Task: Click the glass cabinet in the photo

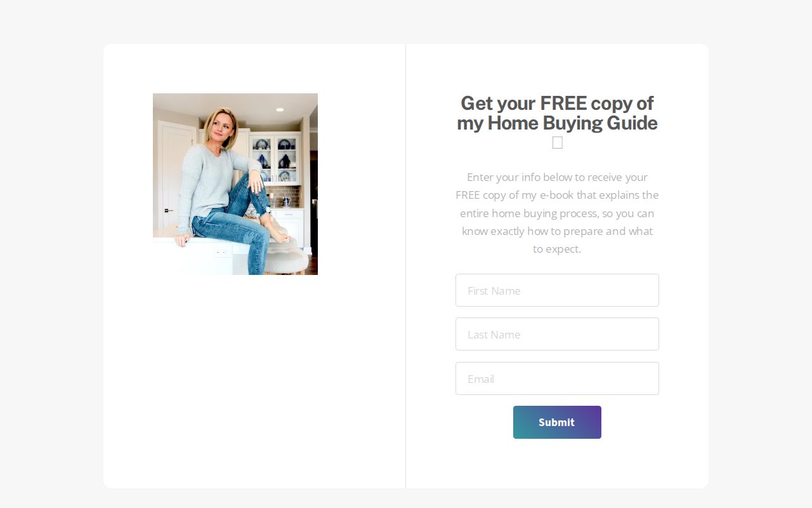Action: (x=274, y=159)
